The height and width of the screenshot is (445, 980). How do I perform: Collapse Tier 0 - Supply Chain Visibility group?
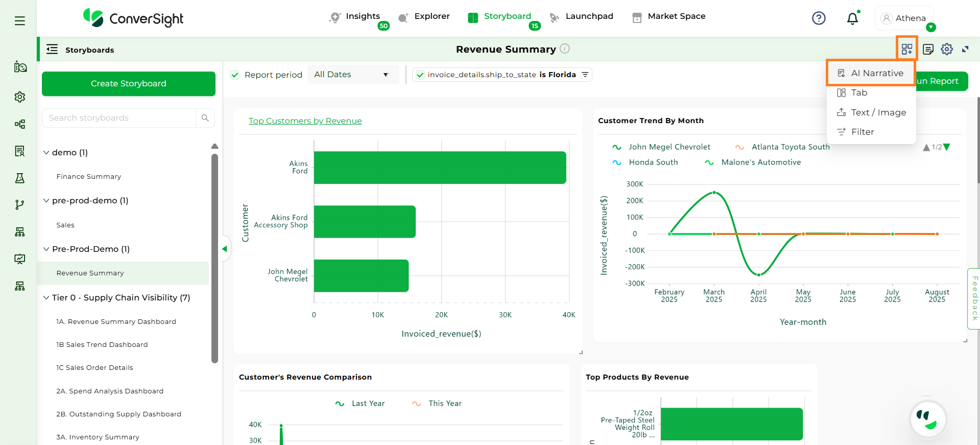[46, 298]
